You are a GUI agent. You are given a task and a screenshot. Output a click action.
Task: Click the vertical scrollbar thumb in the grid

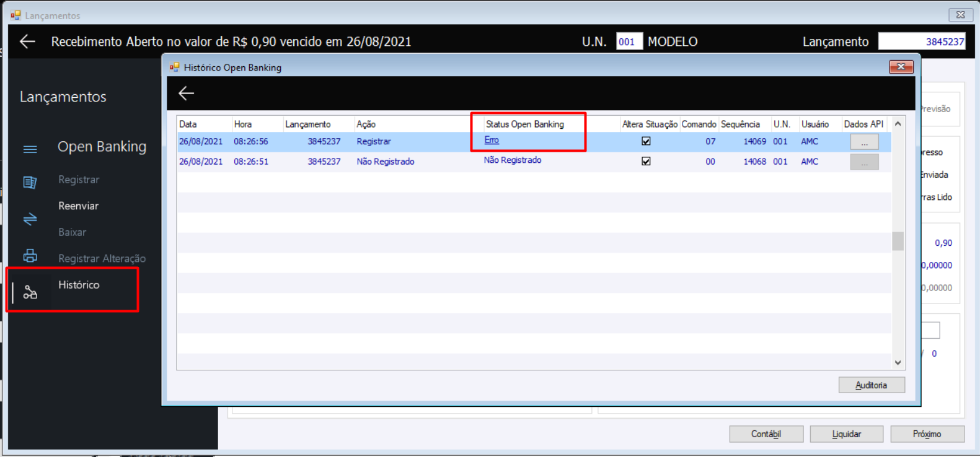898,241
